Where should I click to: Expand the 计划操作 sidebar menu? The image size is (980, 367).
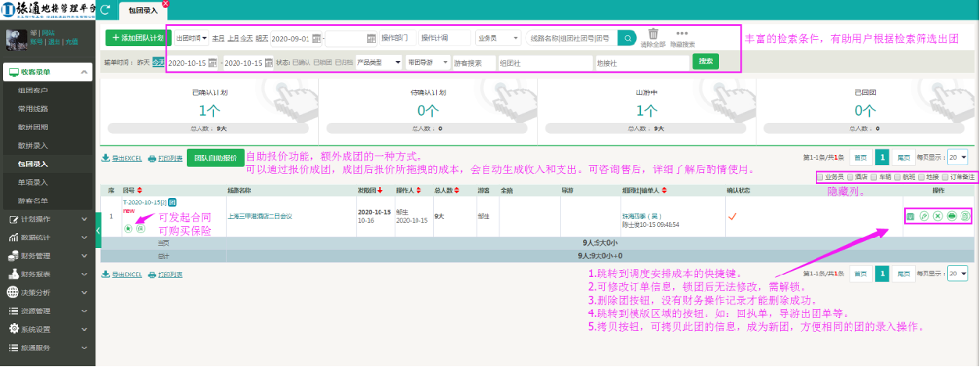[x=47, y=219]
